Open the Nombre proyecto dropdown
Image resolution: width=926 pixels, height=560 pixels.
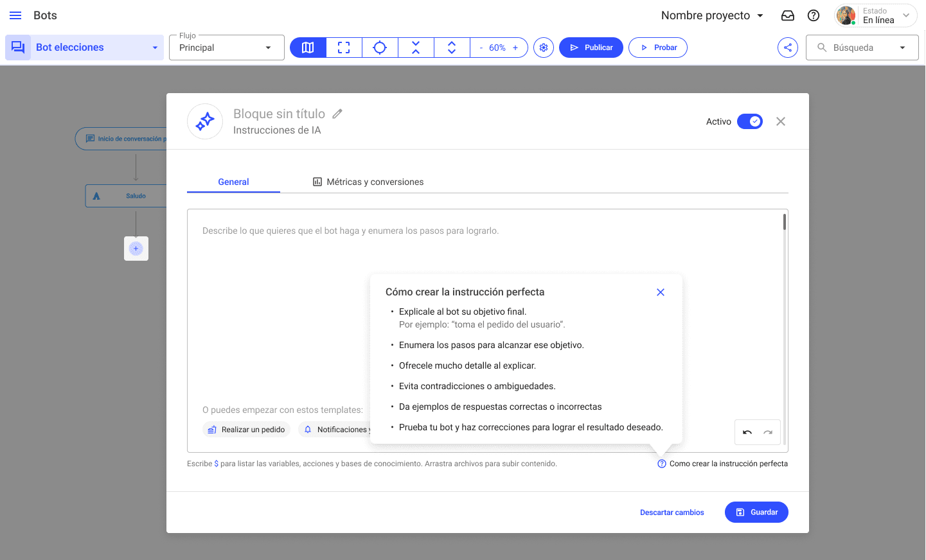pyautogui.click(x=712, y=15)
